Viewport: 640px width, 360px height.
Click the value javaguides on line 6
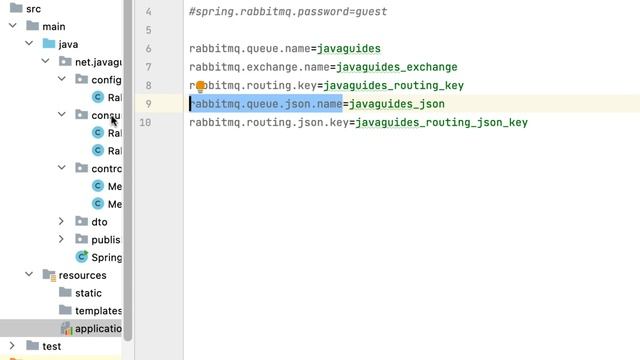tap(349, 49)
